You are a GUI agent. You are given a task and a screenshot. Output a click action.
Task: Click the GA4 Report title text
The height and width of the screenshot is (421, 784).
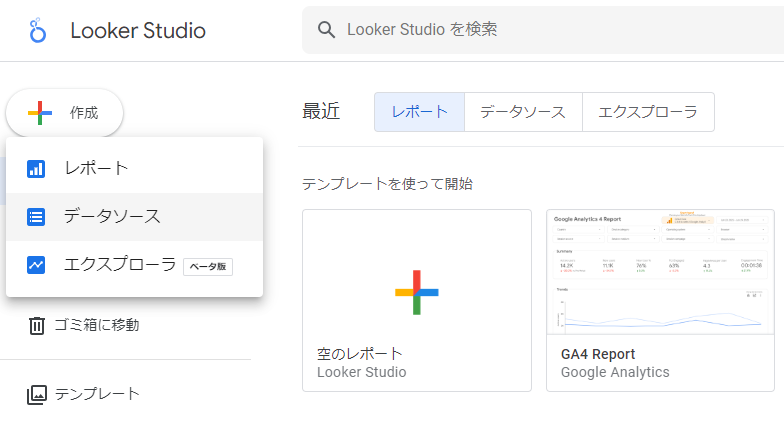[598, 354]
